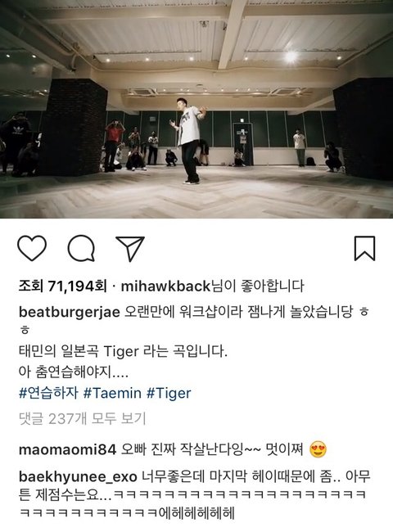Tap baekhyunee_exo comment text

[194, 495]
